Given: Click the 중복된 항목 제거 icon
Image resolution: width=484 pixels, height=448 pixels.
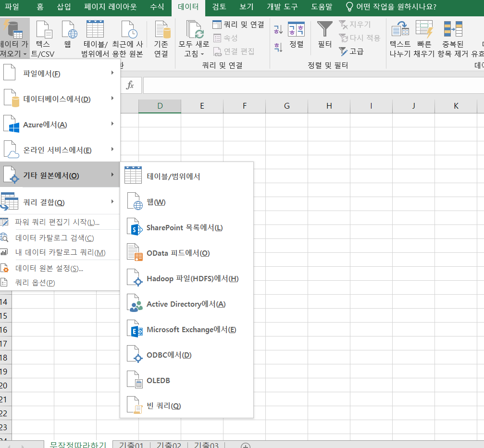Looking at the screenshot, I should [452, 30].
